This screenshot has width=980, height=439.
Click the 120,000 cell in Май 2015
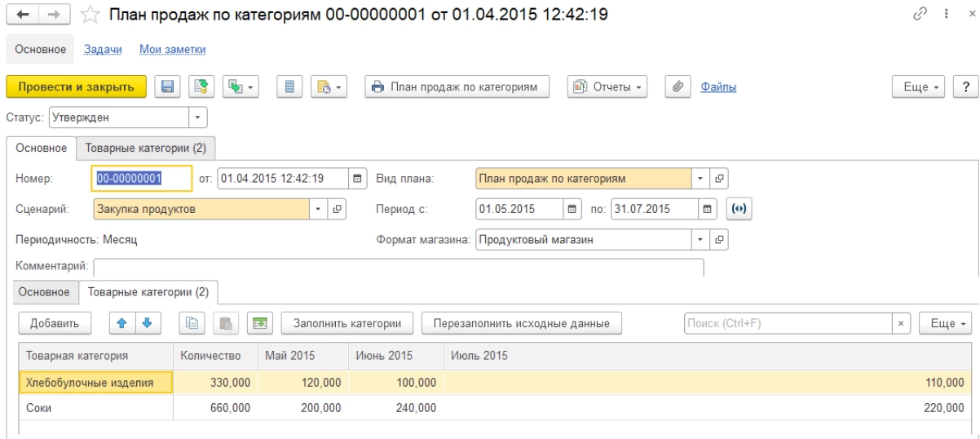click(302, 382)
